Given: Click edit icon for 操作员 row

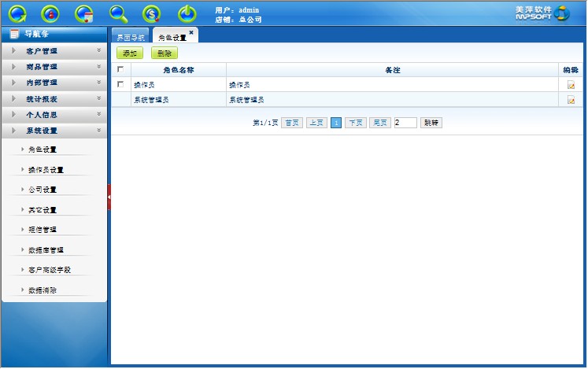Looking at the screenshot, I should [x=571, y=85].
